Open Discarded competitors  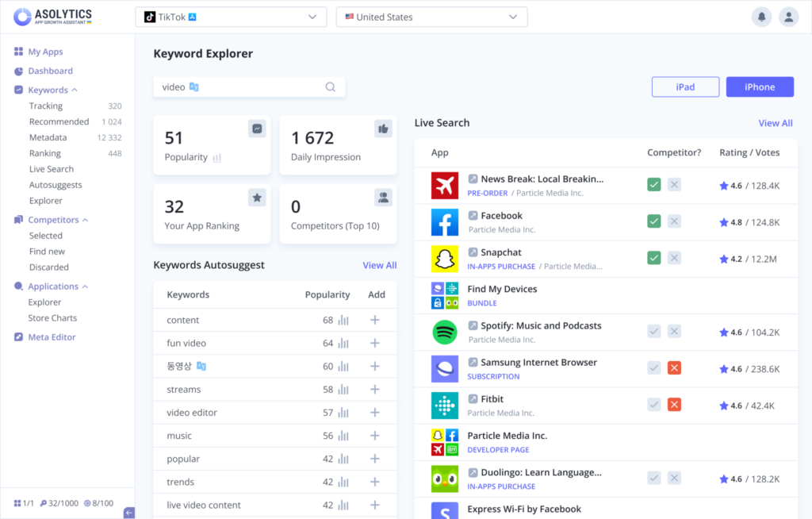coord(48,267)
